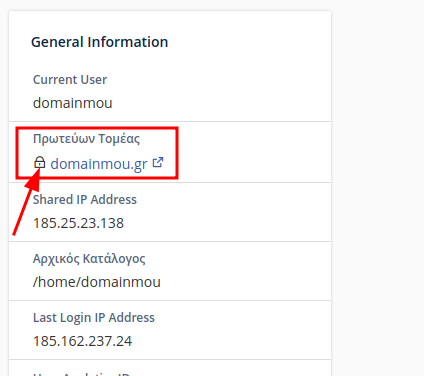Click the General Information heading
This screenshot has height=376, width=424.
coord(99,42)
